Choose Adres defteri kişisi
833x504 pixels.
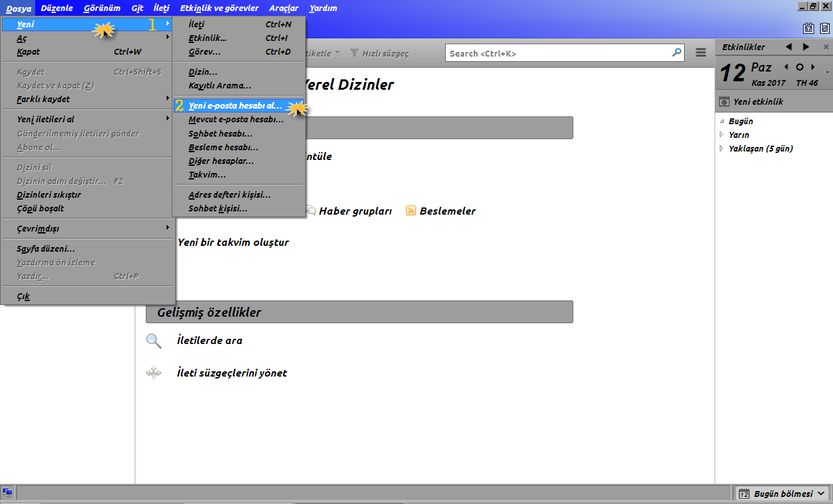[239, 194]
